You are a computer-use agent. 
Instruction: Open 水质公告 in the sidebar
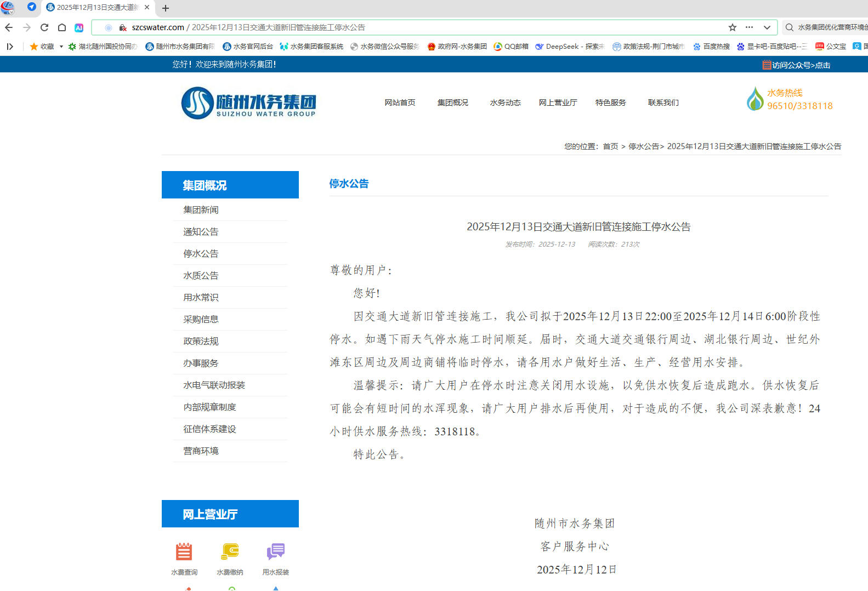[x=201, y=275]
